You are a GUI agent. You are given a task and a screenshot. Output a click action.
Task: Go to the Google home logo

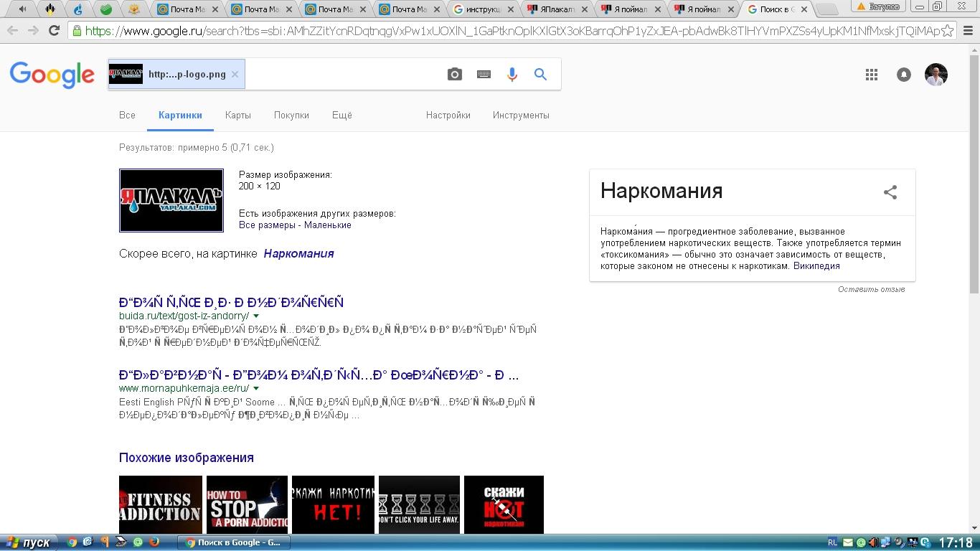coord(52,75)
